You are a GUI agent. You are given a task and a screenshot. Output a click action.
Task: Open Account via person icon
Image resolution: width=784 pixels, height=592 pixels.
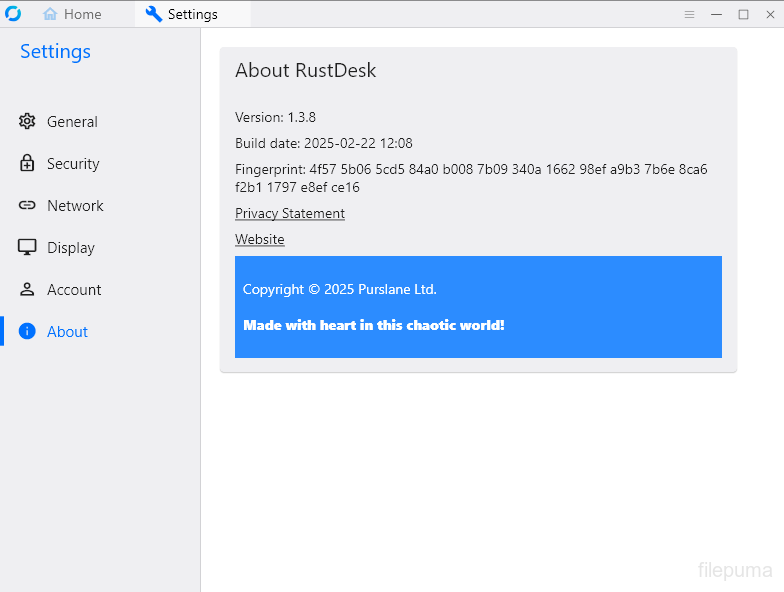coord(27,290)
